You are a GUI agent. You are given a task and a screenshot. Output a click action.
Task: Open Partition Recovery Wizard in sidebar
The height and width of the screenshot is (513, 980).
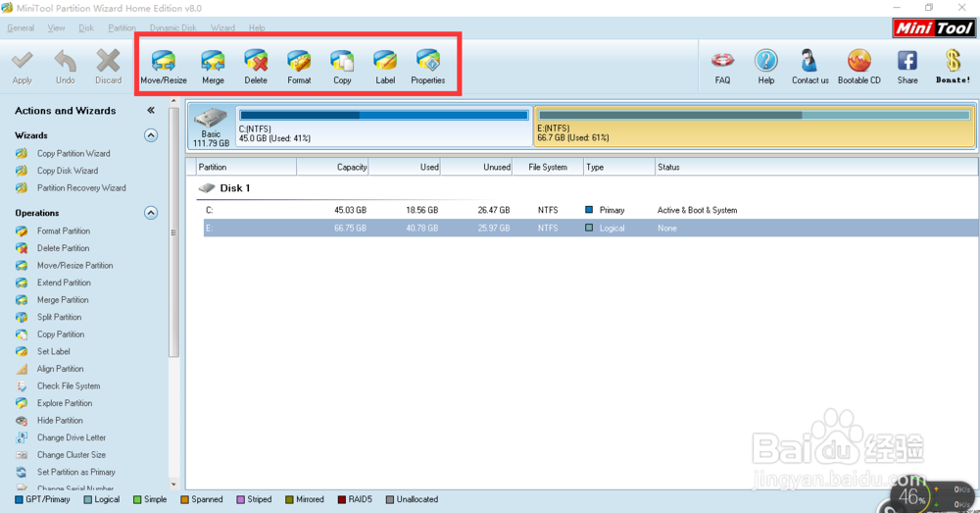click(x=81, y=187)
